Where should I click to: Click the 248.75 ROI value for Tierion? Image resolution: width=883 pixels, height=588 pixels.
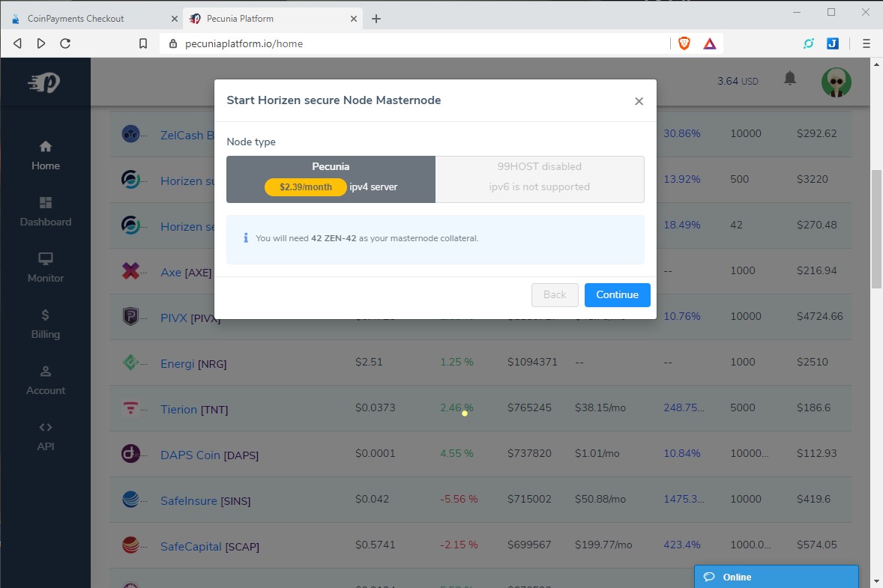[x=684, y=407]
